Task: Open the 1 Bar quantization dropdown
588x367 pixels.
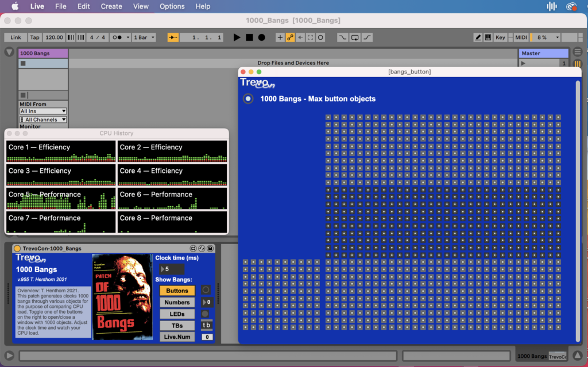Action: click(x=144, y=37)
